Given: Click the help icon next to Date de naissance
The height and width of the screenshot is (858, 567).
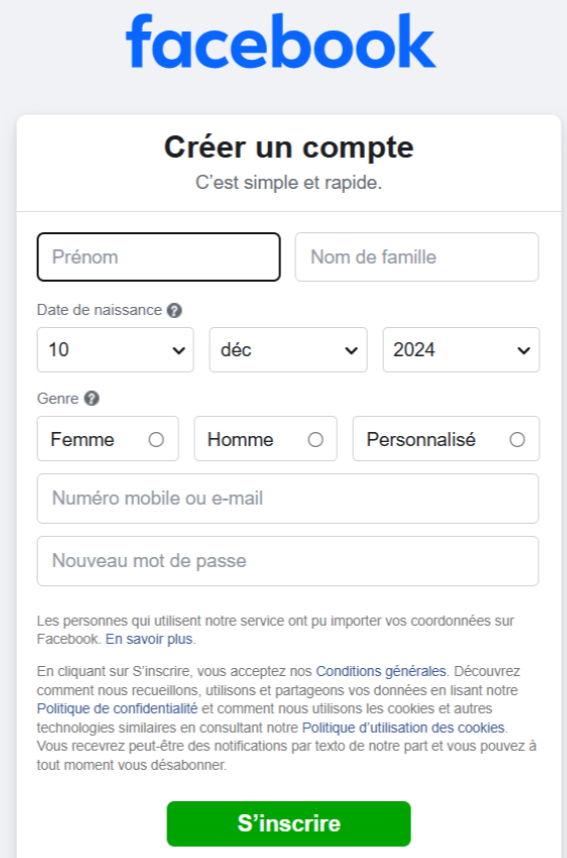Looking at the screenshot, I should tap(174, 310).
